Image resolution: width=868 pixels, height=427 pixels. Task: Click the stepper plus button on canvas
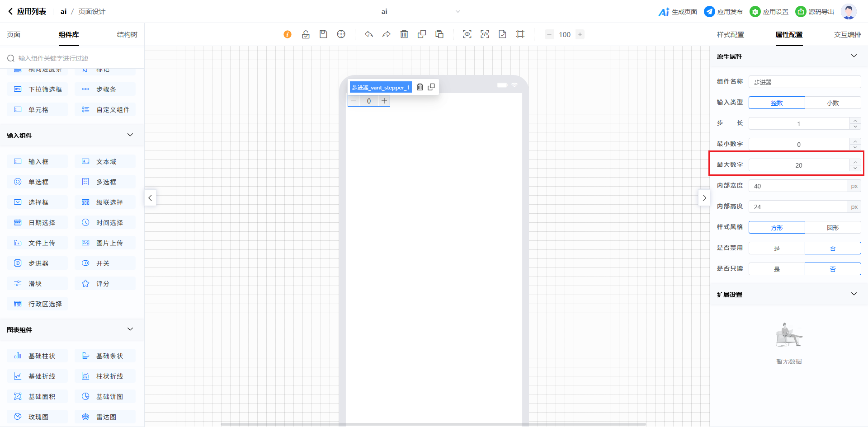click(384, 101)
